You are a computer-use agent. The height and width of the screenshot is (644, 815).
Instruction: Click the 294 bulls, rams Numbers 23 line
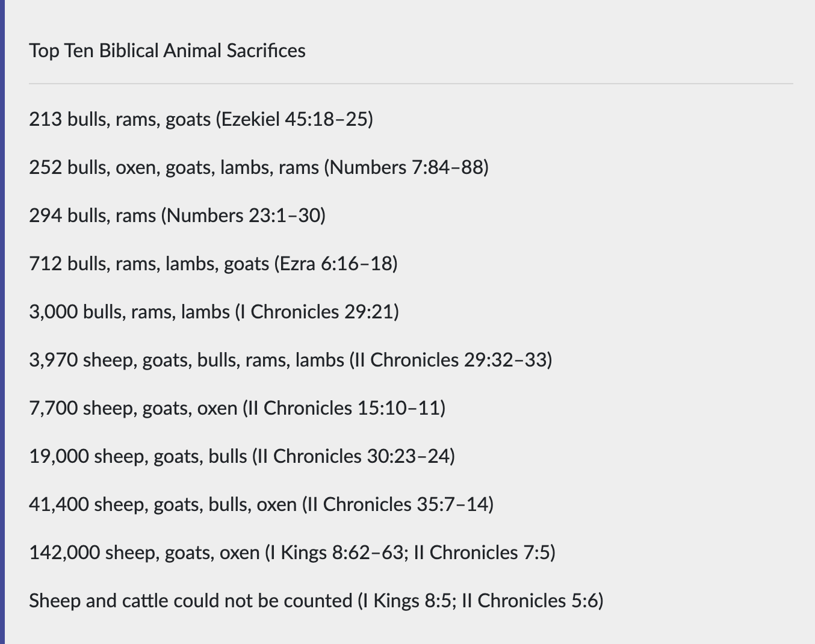point(177,215)
